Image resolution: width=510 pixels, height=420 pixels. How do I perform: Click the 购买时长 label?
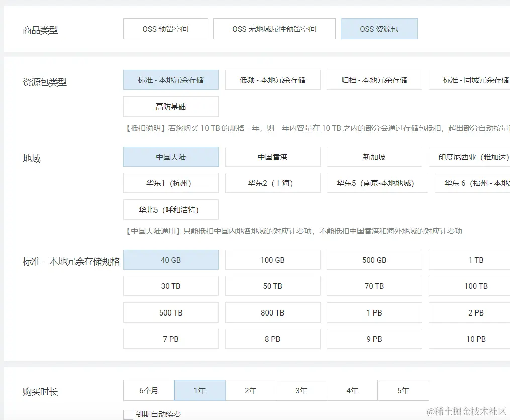click(40, 391)
